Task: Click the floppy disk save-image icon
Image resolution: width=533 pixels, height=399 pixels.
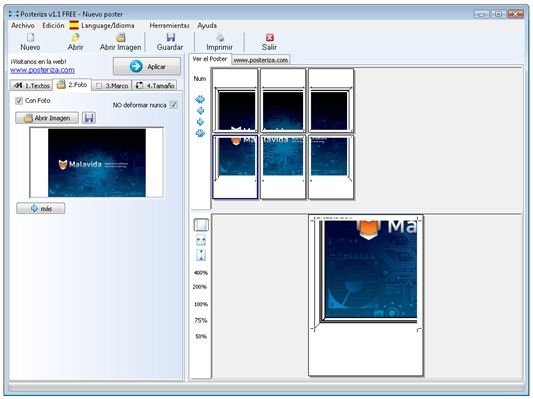Action: pos(89,118)
